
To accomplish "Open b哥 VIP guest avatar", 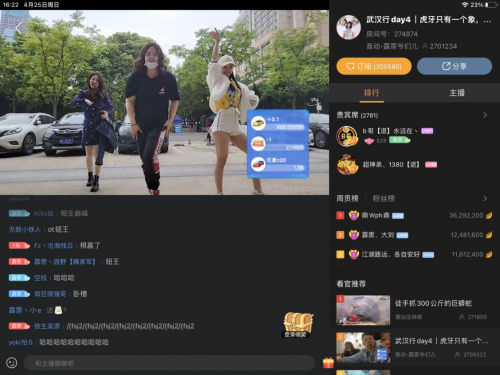I will coord(347,136).
